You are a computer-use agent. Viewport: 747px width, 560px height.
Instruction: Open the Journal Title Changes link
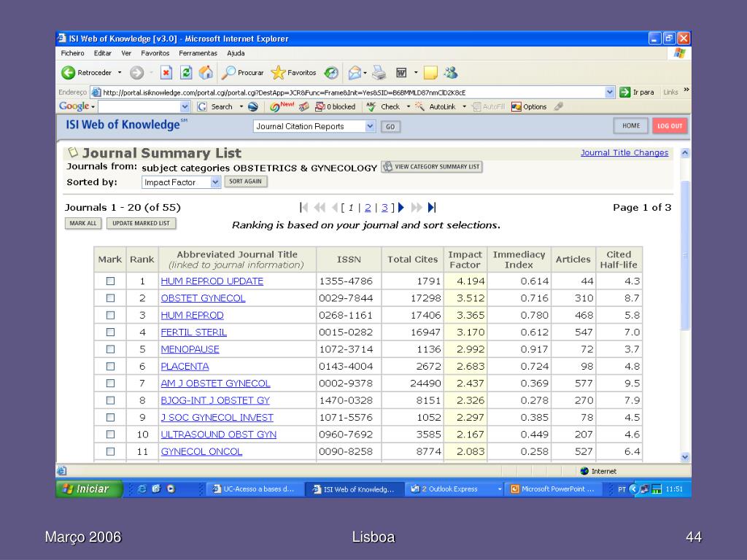point(624,152)
